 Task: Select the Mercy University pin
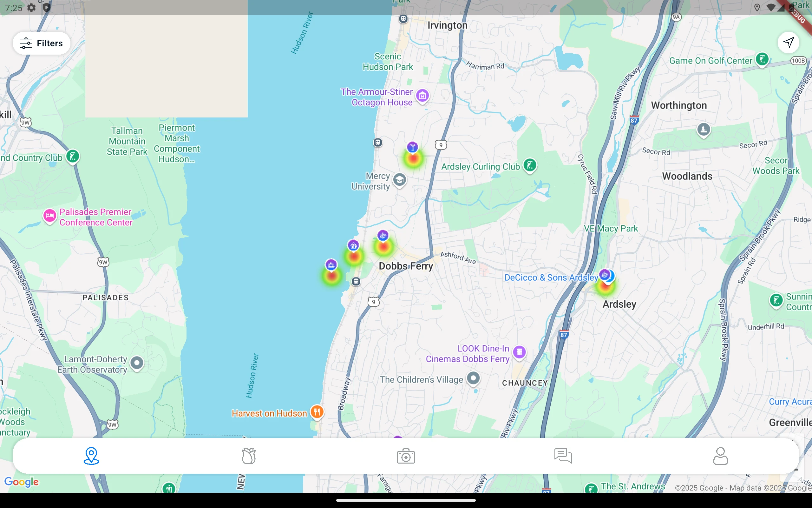(400, 180)
